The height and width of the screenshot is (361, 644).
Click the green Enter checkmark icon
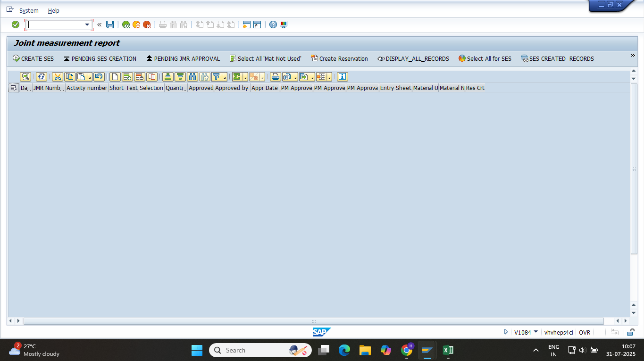click(x=16, y=25)
